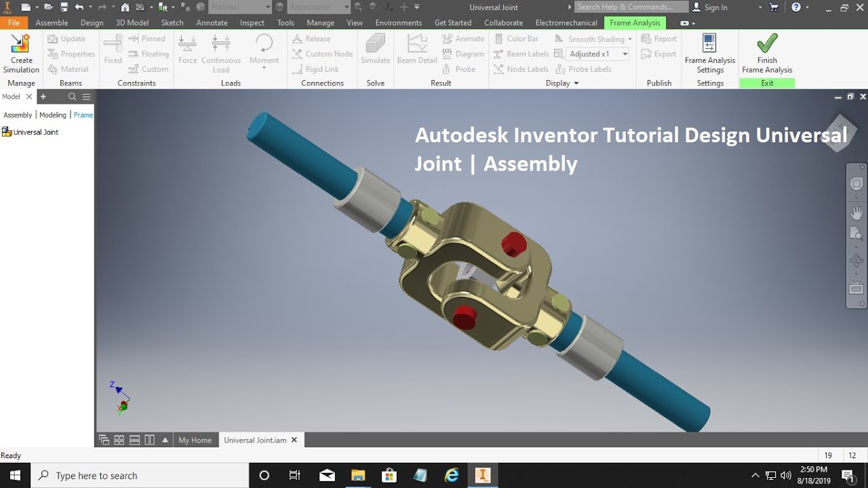Switch to the 3D Model ribbon tab

(x=132, y=22)
